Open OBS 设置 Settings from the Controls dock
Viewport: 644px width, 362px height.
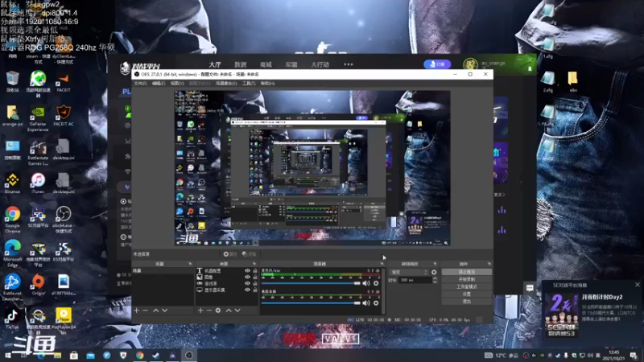[x=467, y=294]
